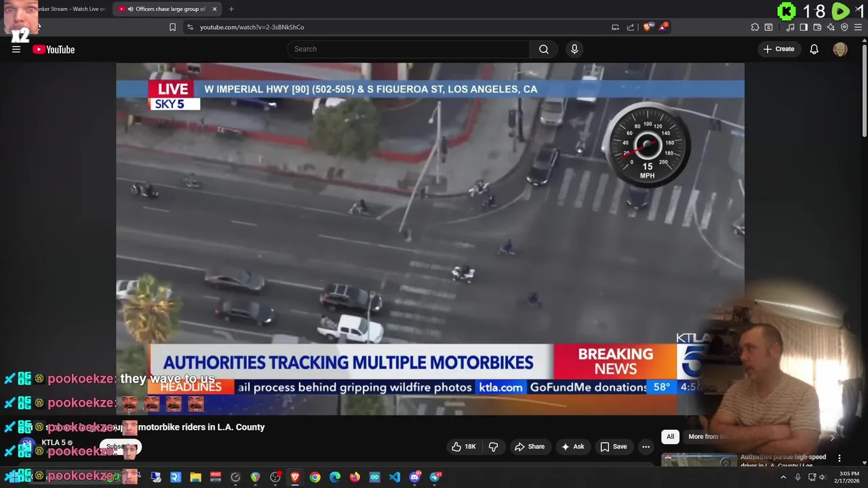Screen dimensions: 868x488
Task: Click the system tray microphone icon
Action: [797, 477]
